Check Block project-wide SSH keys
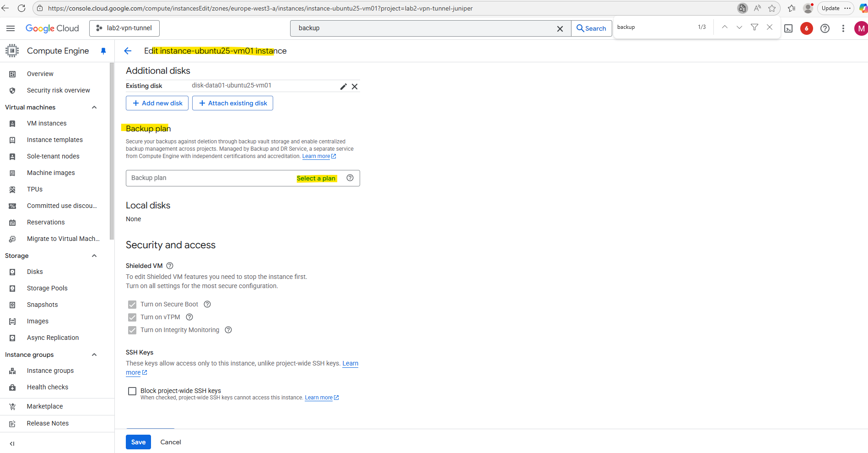Screen dimensions: 868x453 [132, 391]
